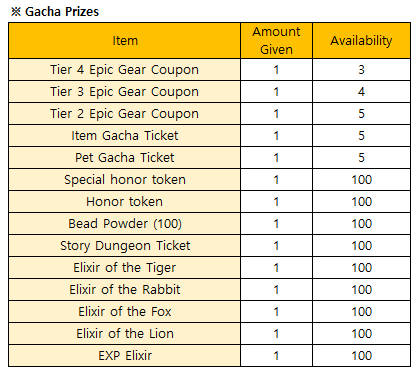416x373 pixels.
Task: Select the Item column header
Action: 125,41
